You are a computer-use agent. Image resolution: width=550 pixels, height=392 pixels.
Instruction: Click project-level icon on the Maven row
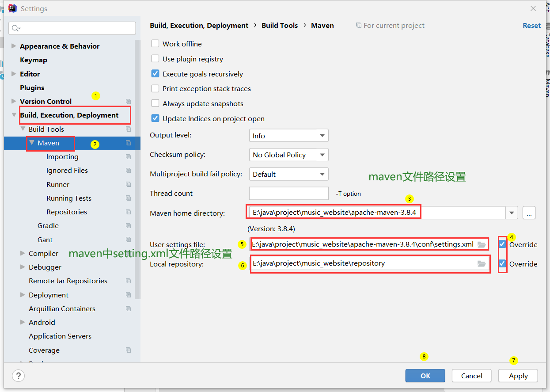[x=128, y=143]
